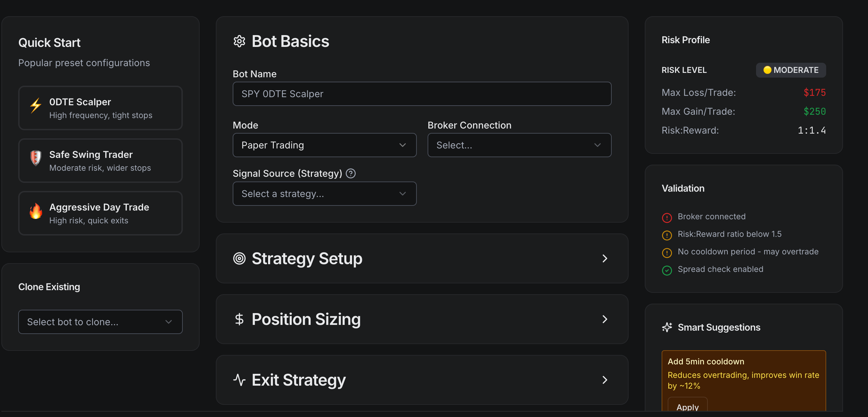Click the help icon next to Signal Source
The width and height of the screenshot is (868, 417).
click(351, 173)
